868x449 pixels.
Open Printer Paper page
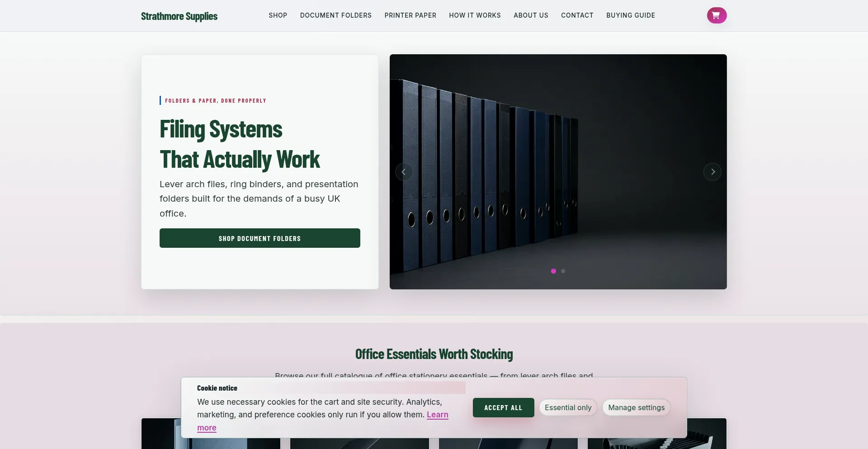410,15
